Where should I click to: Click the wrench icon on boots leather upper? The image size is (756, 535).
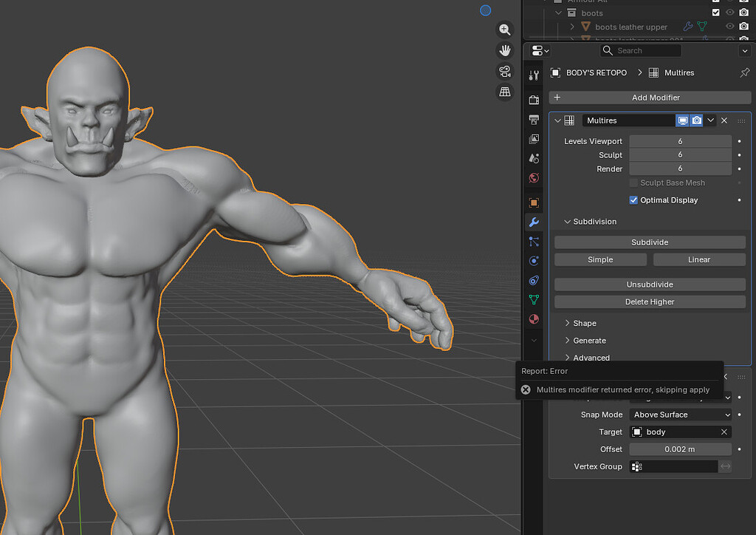(x=688, y=27)
